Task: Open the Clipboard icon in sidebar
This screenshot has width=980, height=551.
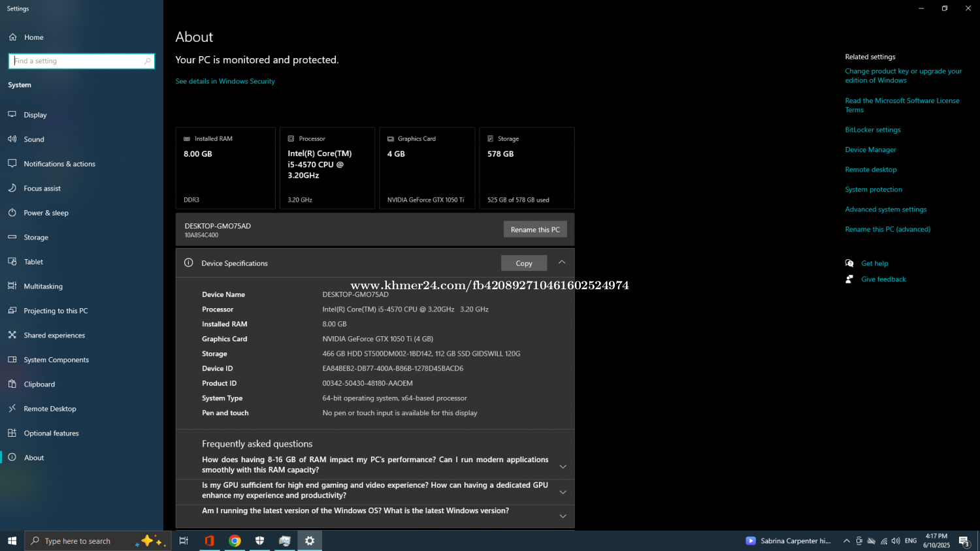Action: point(12,384)
